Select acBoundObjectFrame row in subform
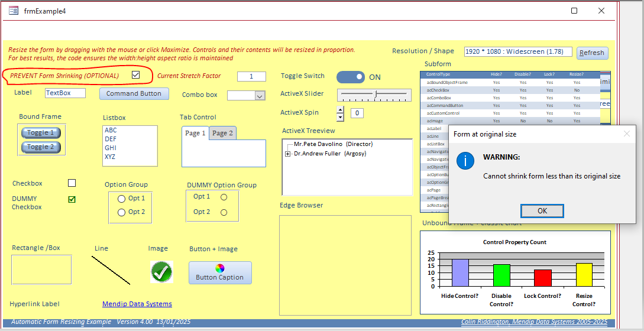This screenshot has width=644, height=331. click(510, 83)
